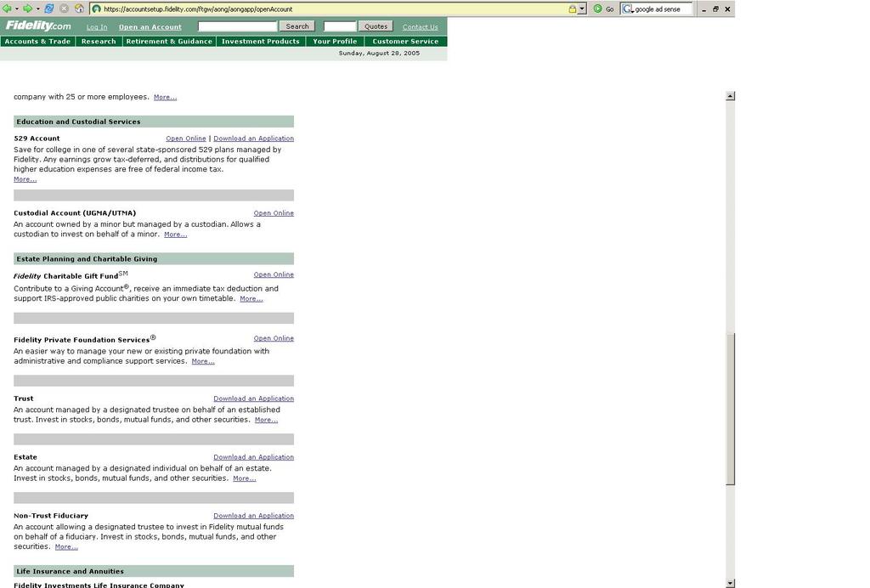Go back with the green back arrow
Screen dimensions: 870x588
(x=7, y=8)
